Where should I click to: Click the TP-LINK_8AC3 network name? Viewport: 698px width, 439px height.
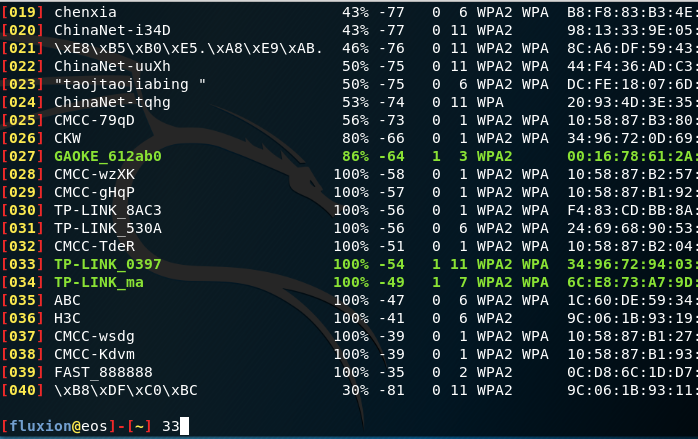click(x=108, y=210)
